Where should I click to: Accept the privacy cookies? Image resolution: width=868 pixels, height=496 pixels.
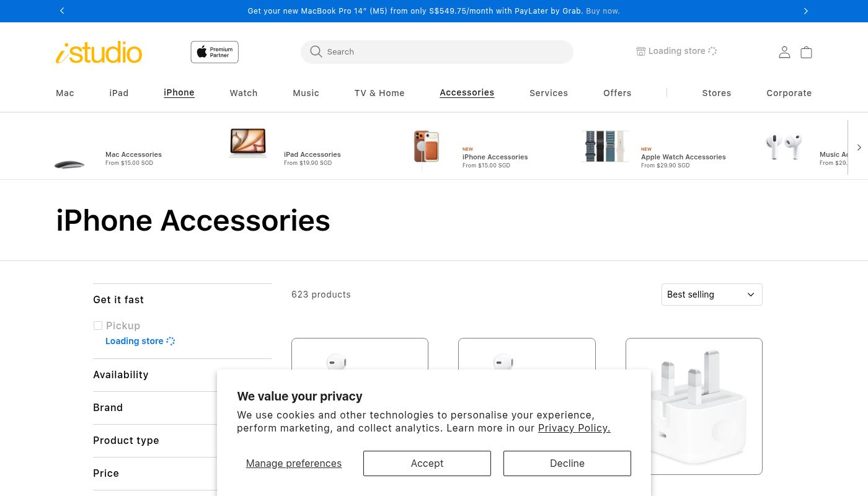tap(427, 463)
